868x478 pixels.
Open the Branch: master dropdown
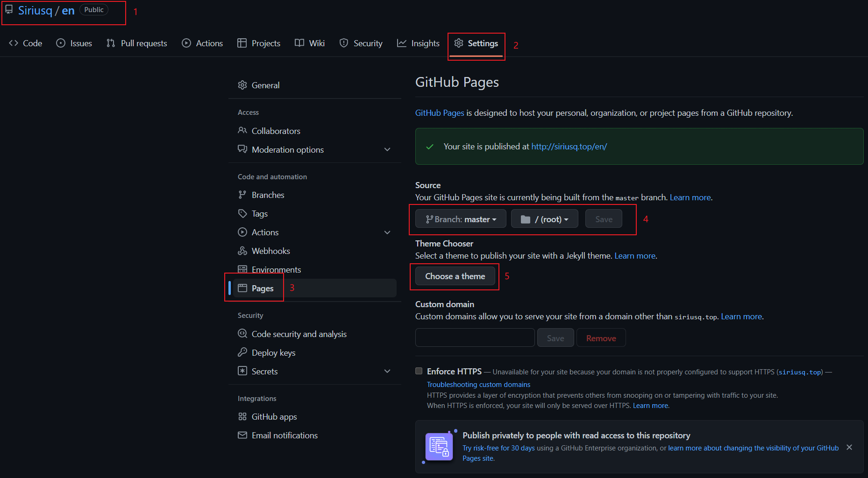tap(461, 219)
